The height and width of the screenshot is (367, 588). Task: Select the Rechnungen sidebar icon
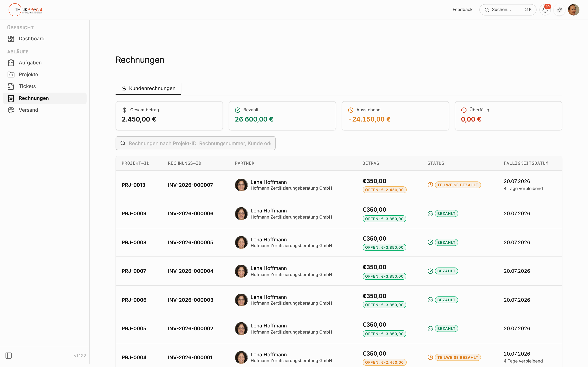pyautogui.click(x=11, y=98)
